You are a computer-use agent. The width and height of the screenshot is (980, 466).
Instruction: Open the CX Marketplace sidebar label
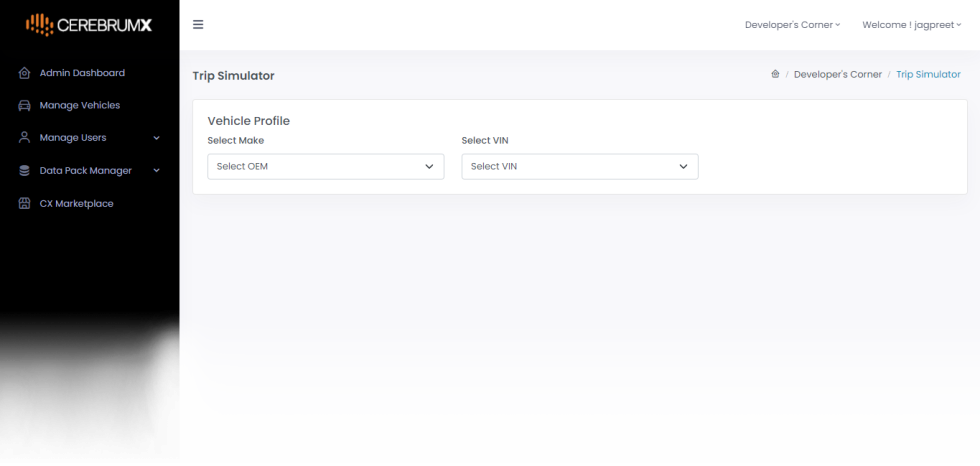click(x=76, y=204)
